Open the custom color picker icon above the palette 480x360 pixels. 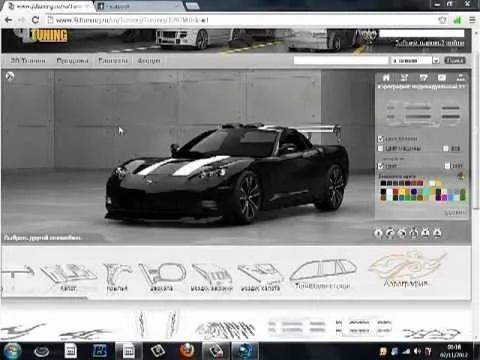point(461,176)
